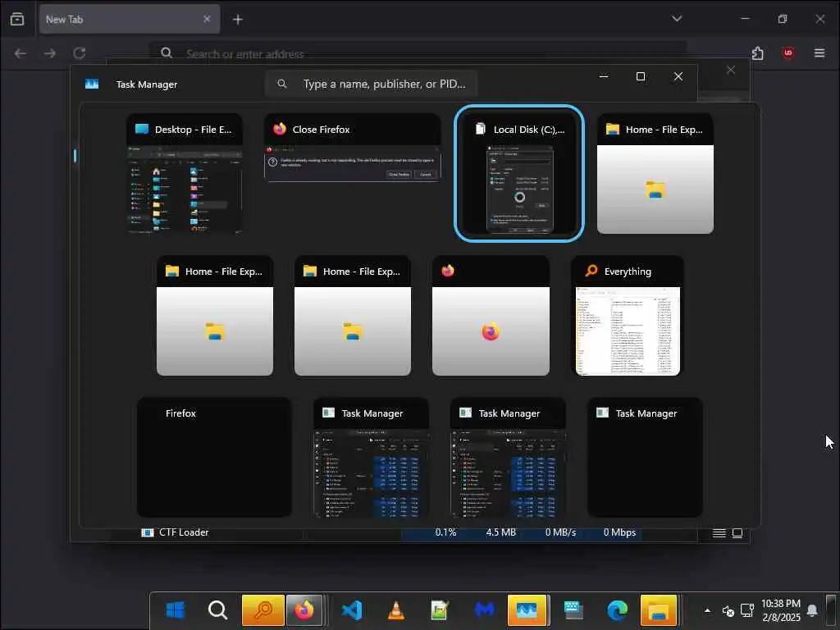Reload page with Firefox refresh icon
840x630 pixels.
(x=80, y=53)
